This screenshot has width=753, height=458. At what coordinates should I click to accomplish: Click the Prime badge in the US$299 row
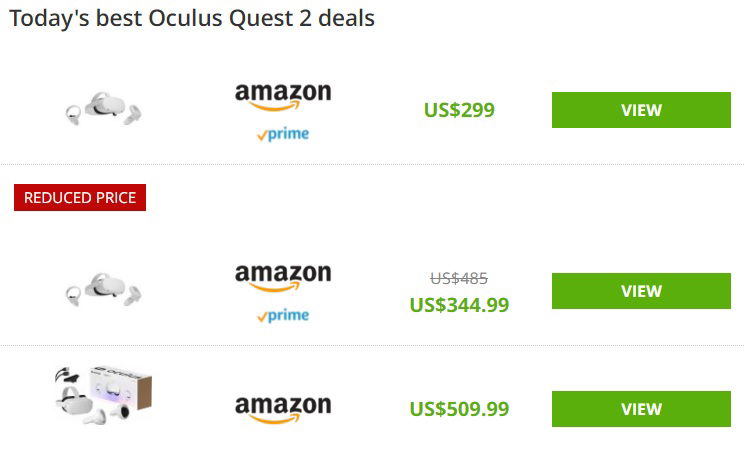[283, 134]
